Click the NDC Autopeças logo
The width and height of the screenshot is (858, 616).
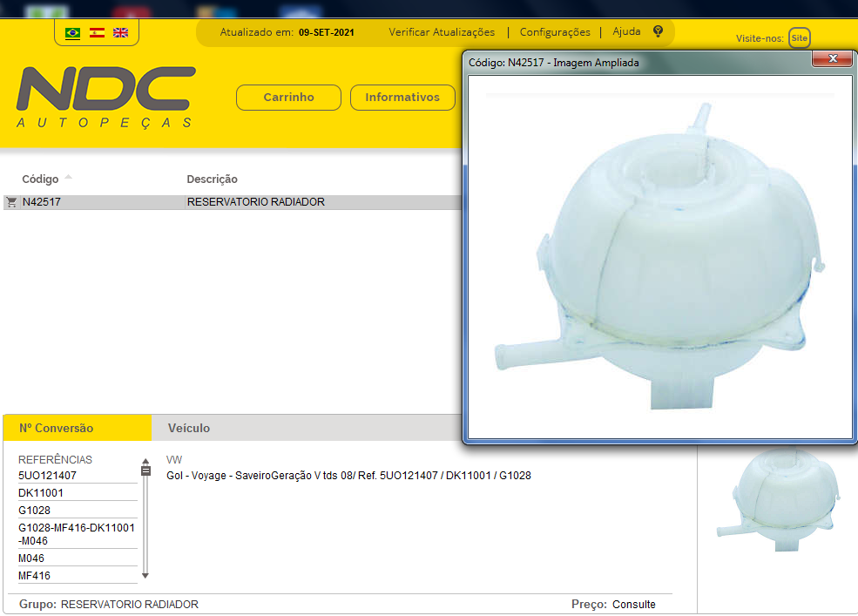coord(105,97)
